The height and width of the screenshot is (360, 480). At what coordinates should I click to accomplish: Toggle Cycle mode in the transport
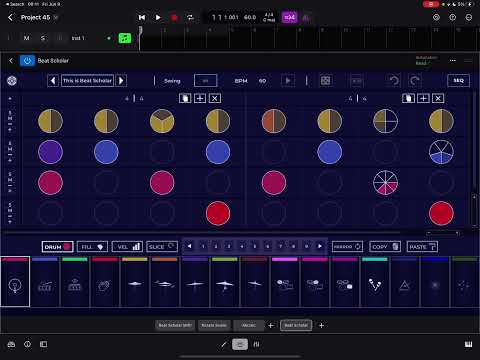click(190, 17)
